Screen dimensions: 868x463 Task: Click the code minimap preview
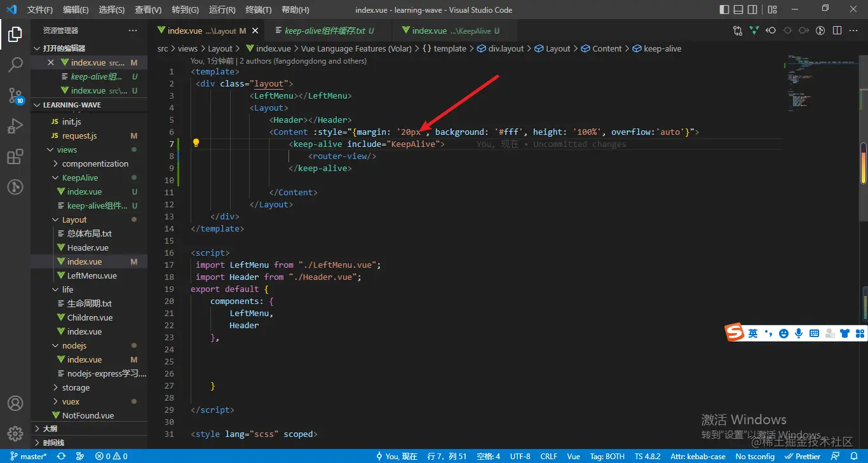pos(824,83)
